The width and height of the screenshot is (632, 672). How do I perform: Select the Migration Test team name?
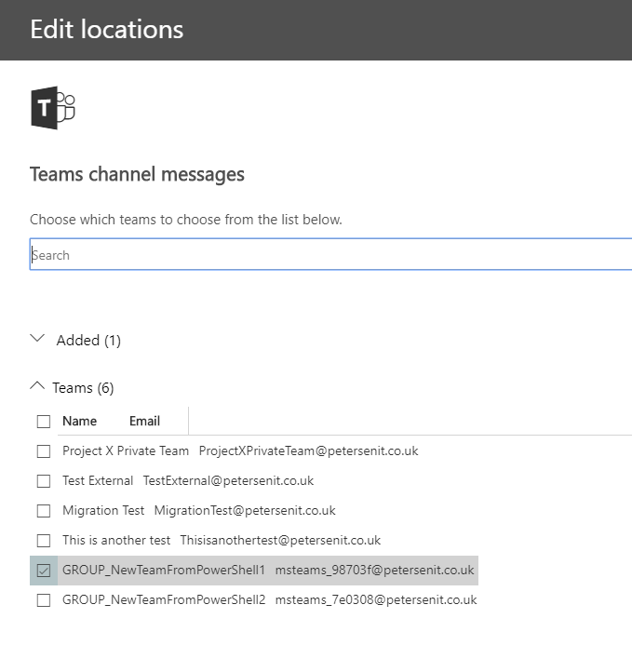click(103, 510)
